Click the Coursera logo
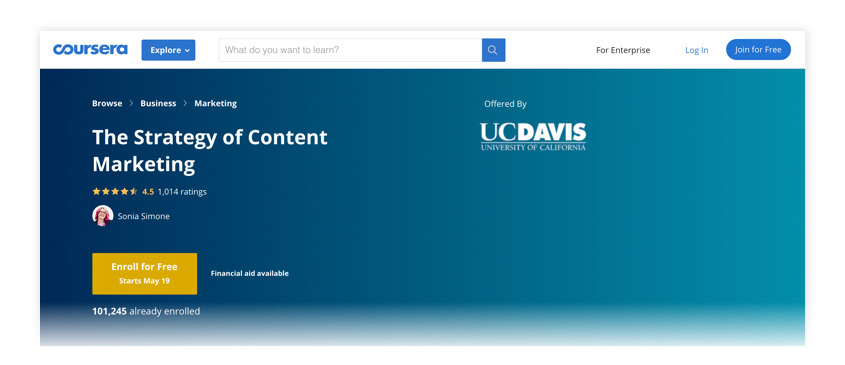This screenshot has width=845, height=365. tap(90, 50)
